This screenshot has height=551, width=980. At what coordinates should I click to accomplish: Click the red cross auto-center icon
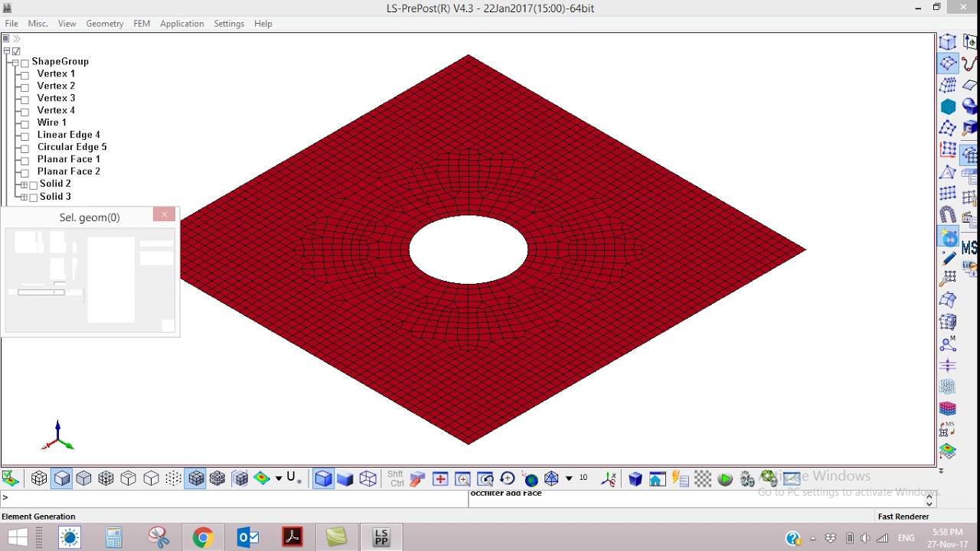(x=440, y=479)
